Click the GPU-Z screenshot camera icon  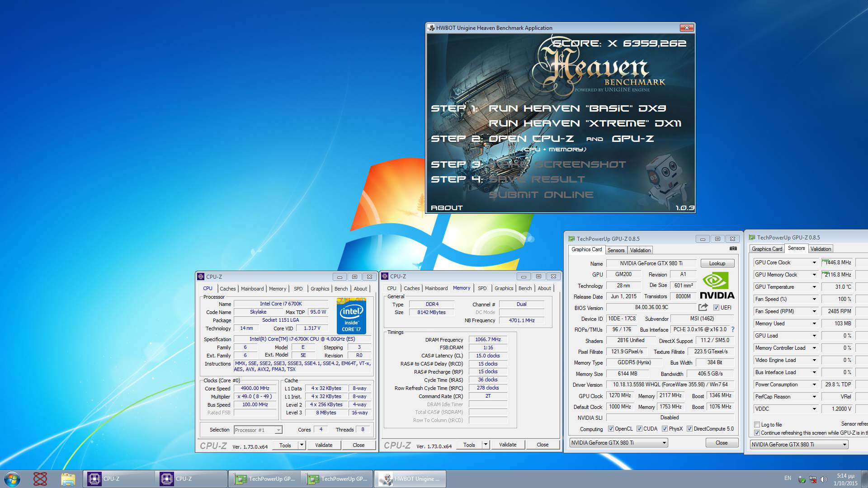tap(733, 249)
